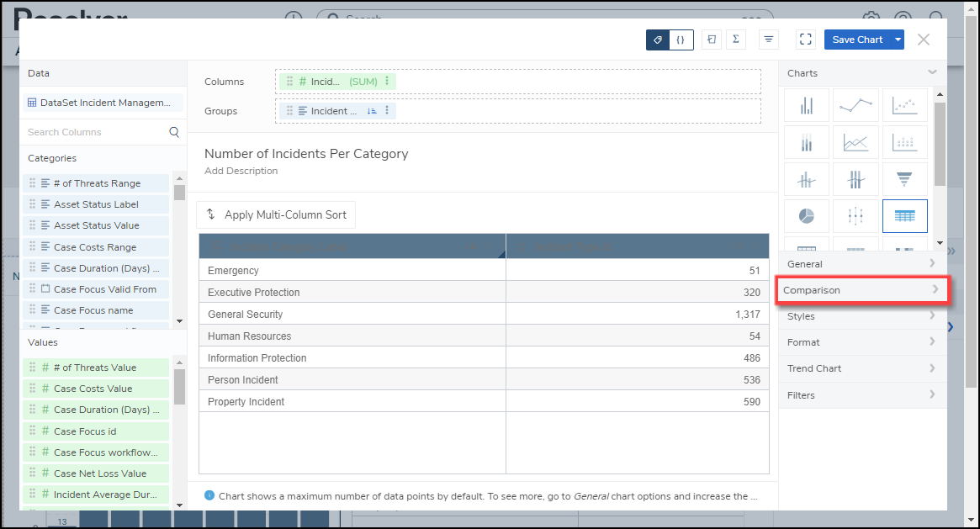Click the Save Chart button
The image size is (980, 529).
(857, 40)
